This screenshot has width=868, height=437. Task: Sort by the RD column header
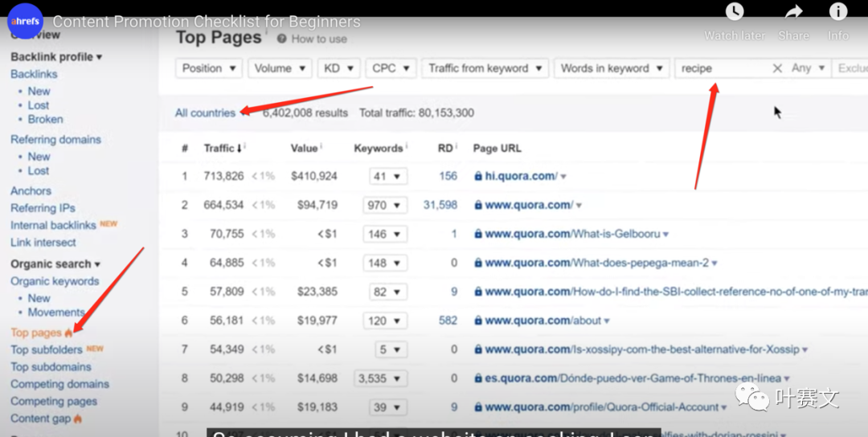[x=445, y=149]
